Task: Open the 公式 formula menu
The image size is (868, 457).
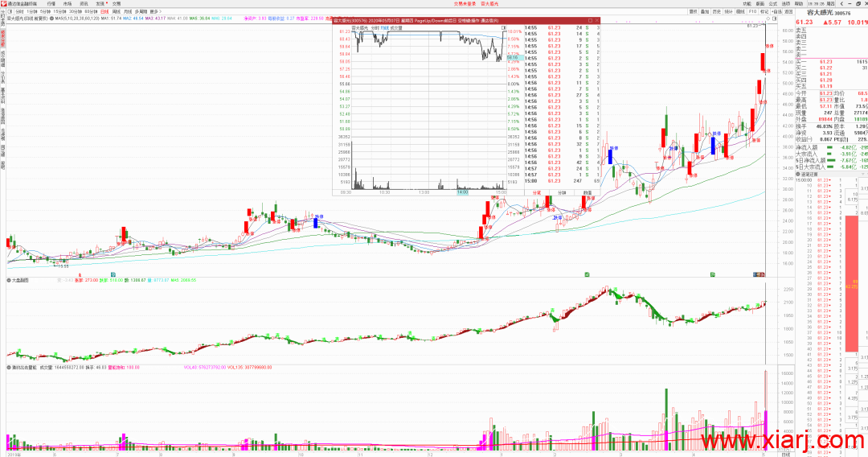Action: 773,4
